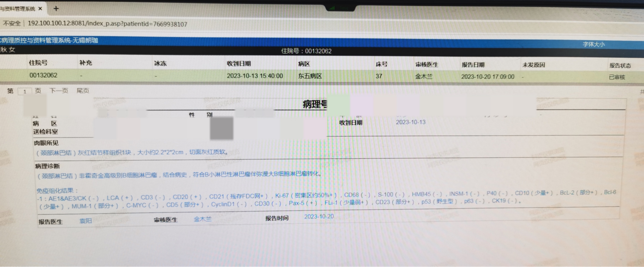Click the 未发原因 column header
The width and height of the screenshot is (644, 267).
(533, 65)
